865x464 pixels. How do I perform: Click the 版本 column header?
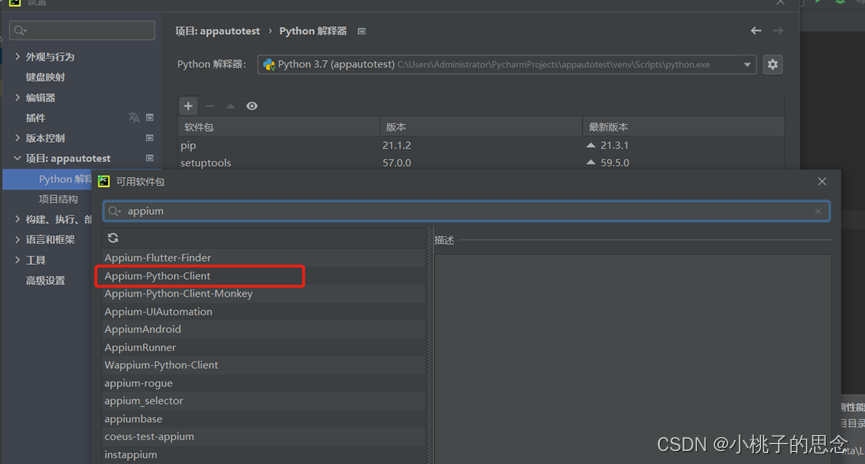pyautogui.click(x=481, y=127)
